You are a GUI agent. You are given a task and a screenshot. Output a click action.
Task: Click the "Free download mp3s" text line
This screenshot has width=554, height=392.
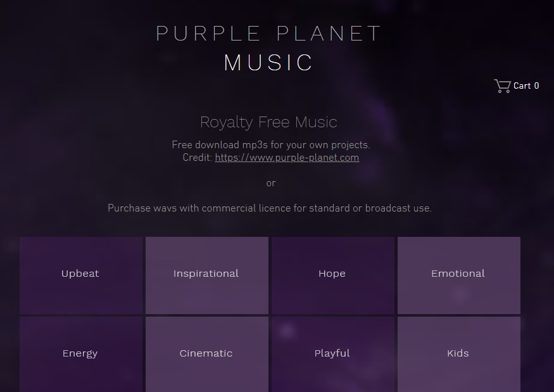pyautogui.click(x=270, y=145)
